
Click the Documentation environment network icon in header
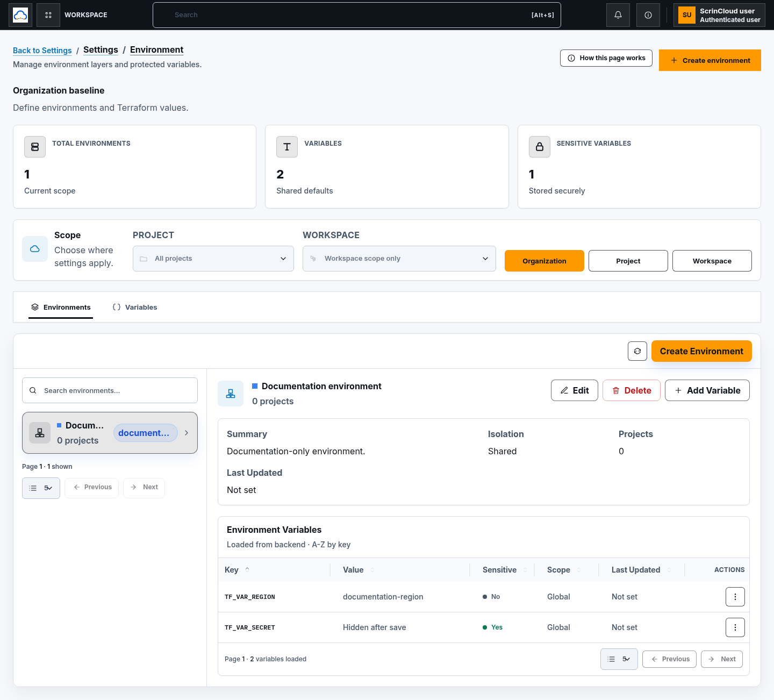231,394
